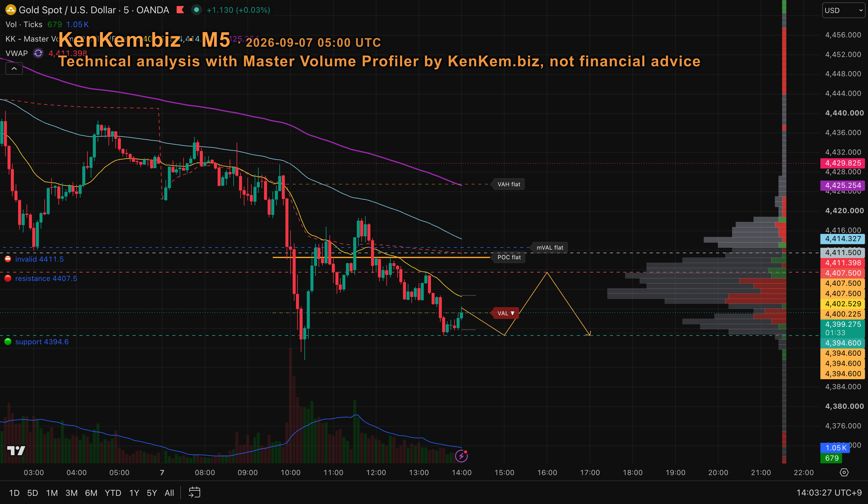Click the 4,399.275 current price label
Screen dimensions: 868x504
pyautogui.click(x=843, y=328)
